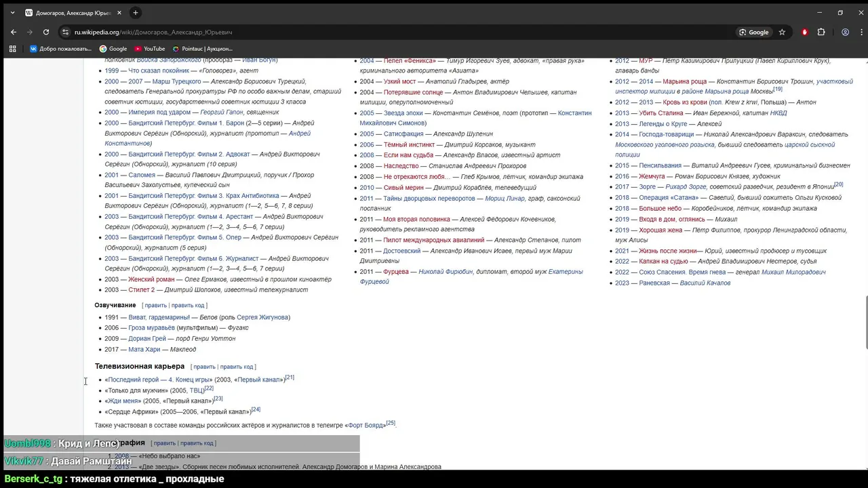This screenshot has height=488, width=868.
Task: Open 'Пилот международных авиалиний' link
Action: (434, 240)
